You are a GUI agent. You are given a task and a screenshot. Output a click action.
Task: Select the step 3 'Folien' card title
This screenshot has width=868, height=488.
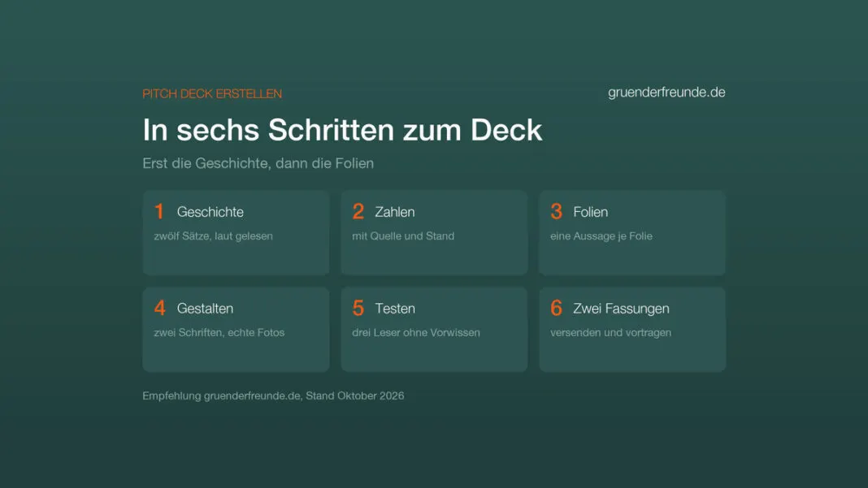(x=591, y=212)
